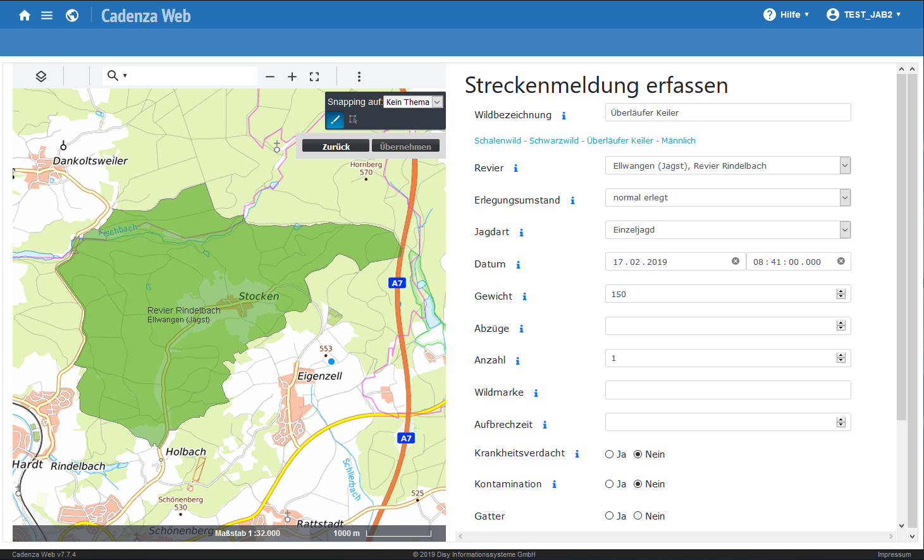Show info for Kontamination field
The height and width of the screenshot is (560, 924).
click(554, 484)
